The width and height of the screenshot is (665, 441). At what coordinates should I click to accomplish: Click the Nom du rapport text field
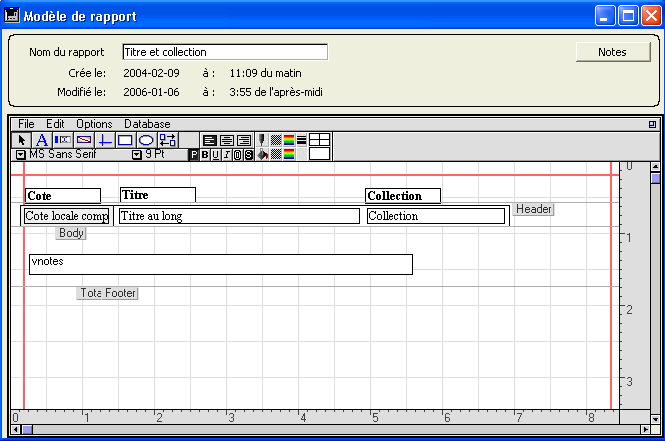point(225,52)
